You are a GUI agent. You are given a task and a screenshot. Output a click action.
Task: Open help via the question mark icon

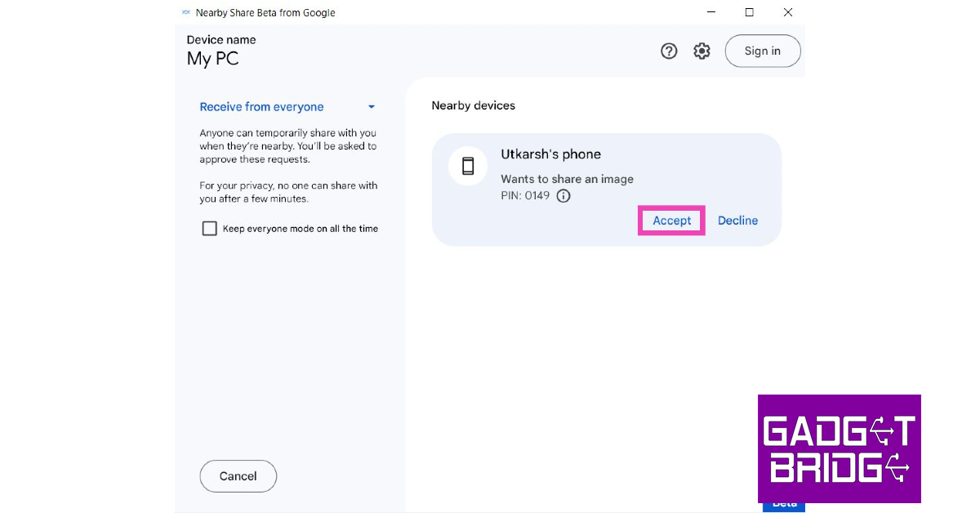tap(669, 51)
